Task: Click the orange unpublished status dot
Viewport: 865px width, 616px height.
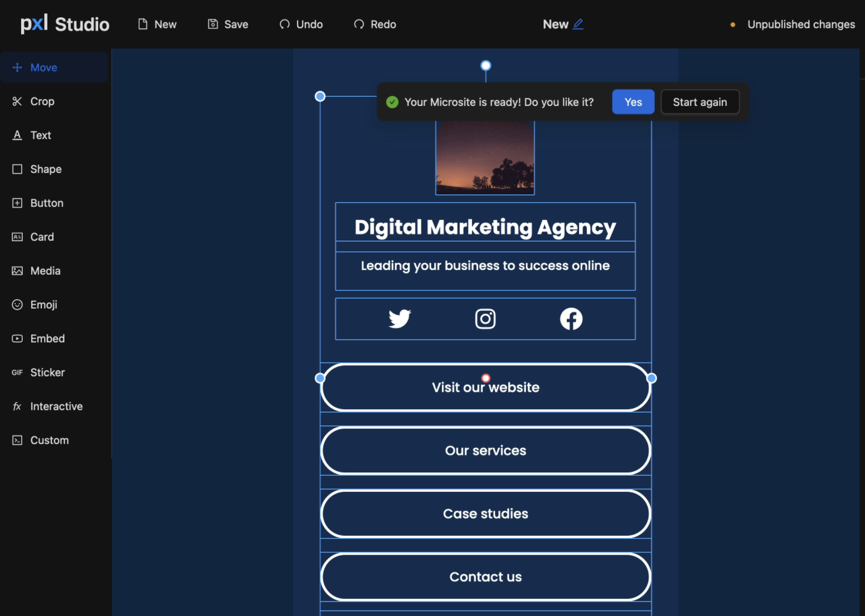Action: pos(733,25)
